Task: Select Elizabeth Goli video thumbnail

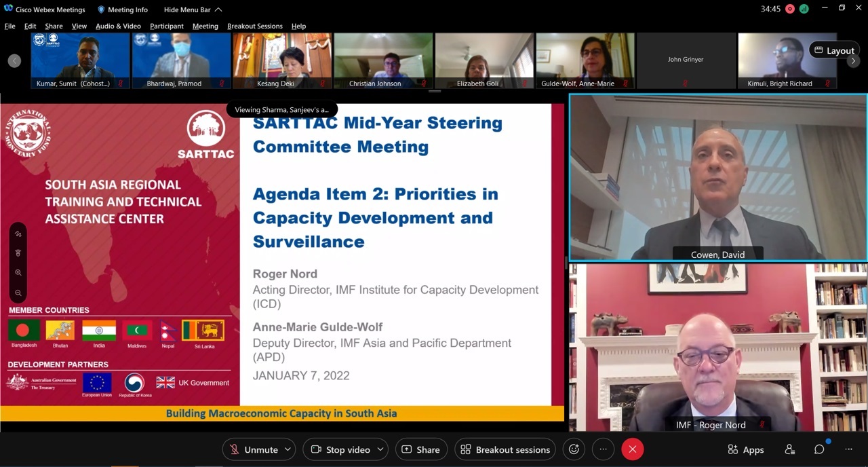Action: coord(484,60)
